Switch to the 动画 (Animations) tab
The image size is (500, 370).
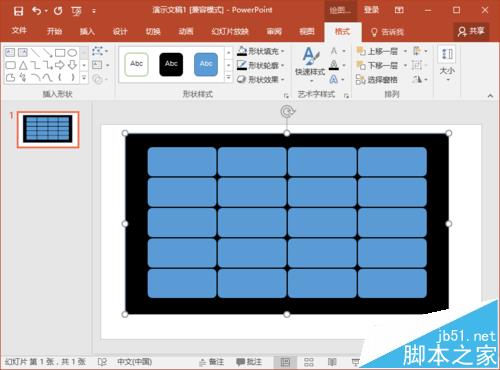(x=186, y=31)
